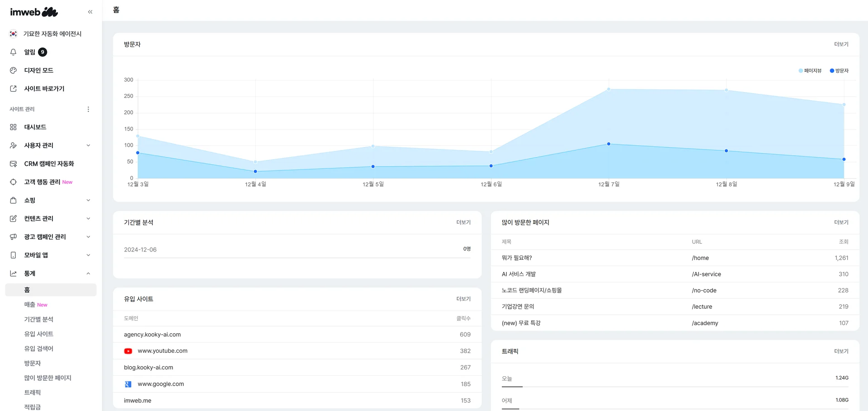Toggle the 페이지뷰 legend series
868x411 pixels.
click(810, 71)
